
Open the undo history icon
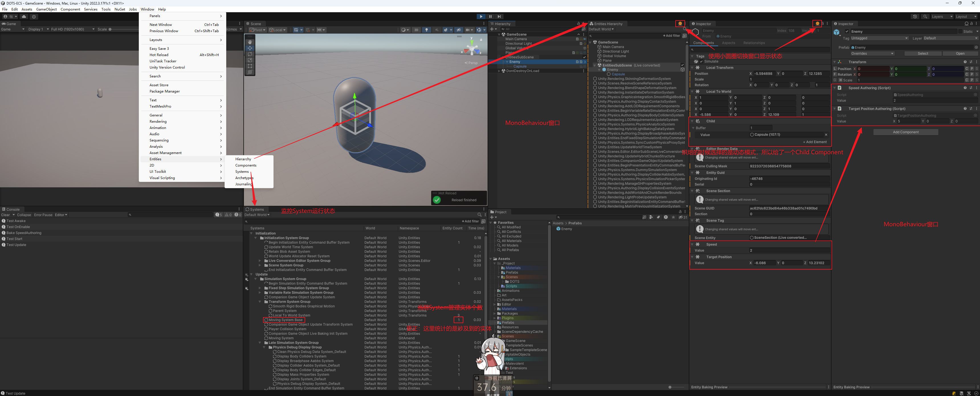(915, 17)
